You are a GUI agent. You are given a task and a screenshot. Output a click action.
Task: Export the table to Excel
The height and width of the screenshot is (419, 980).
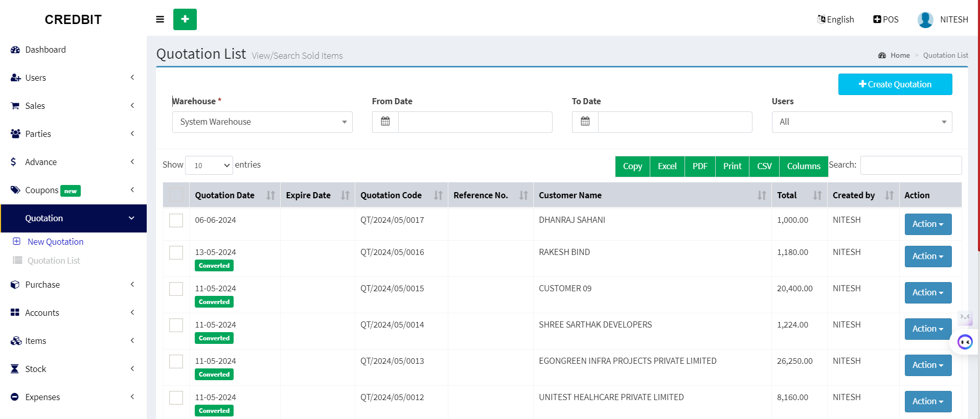tap(667, 166)
